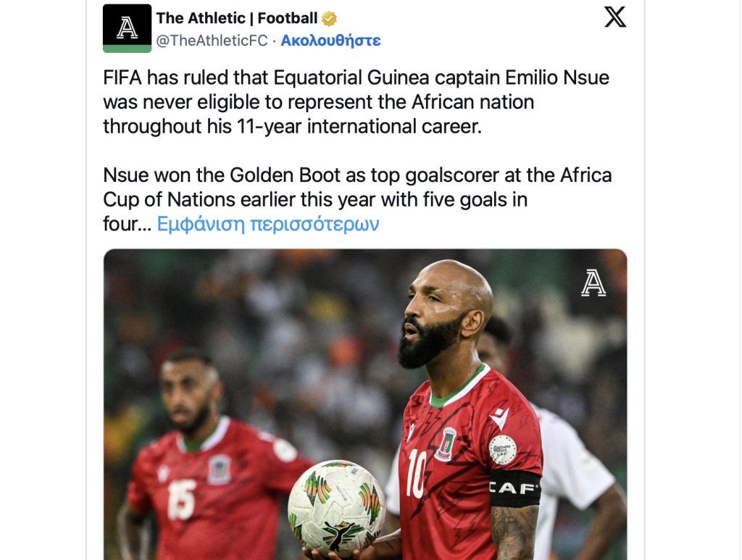Click the gold verified badge
The height and width of the screenshot is (560, 742).
click(x=329, y=19)
